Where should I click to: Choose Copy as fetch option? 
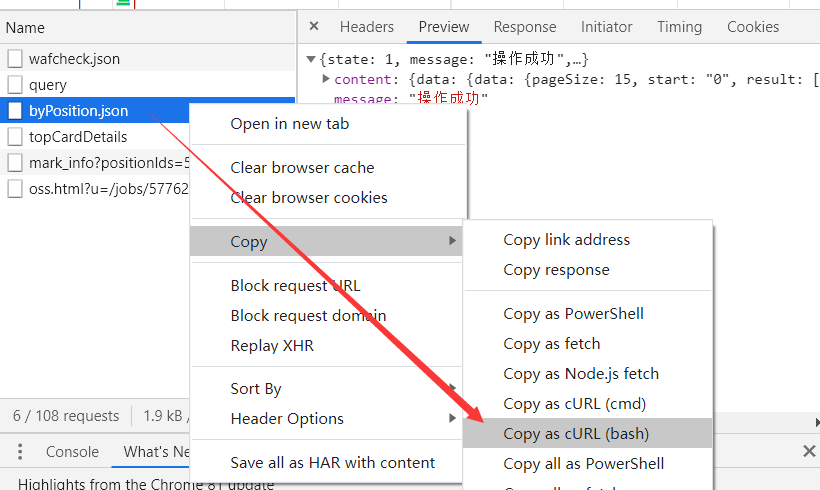[x=552, y=343]
